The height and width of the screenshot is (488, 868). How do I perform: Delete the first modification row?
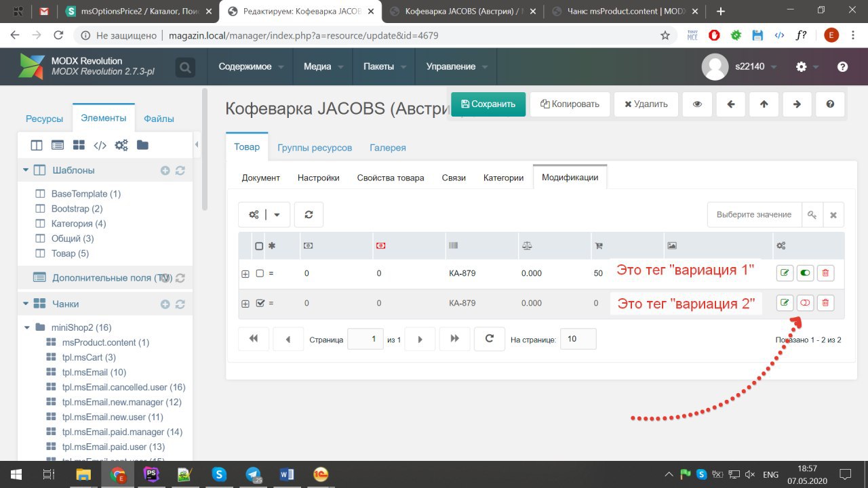pos(825,273)
